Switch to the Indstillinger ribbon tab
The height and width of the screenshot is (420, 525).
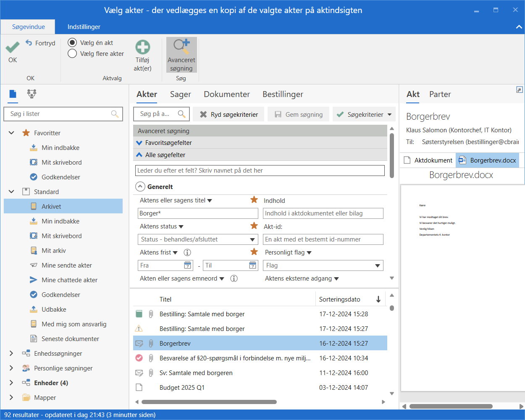[84, 27]
